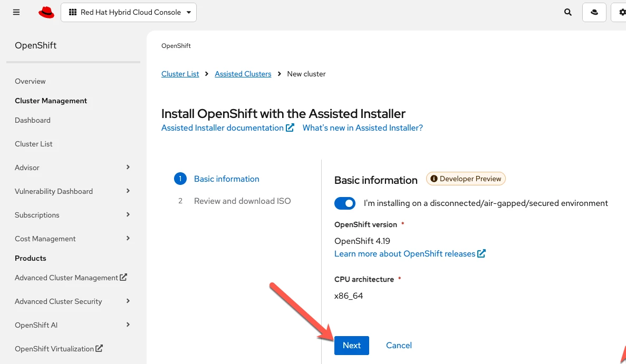Click external icon beside OpenShift releases link

[481, 253]
